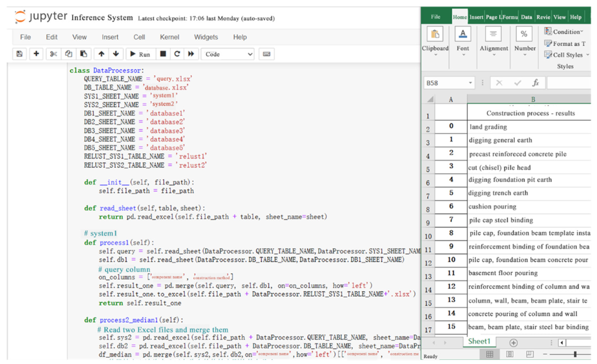Image resolution: width=597 pixels, height=364 pixels.
Task: Insert a cell below with plus icon
Action: [36, 53]
